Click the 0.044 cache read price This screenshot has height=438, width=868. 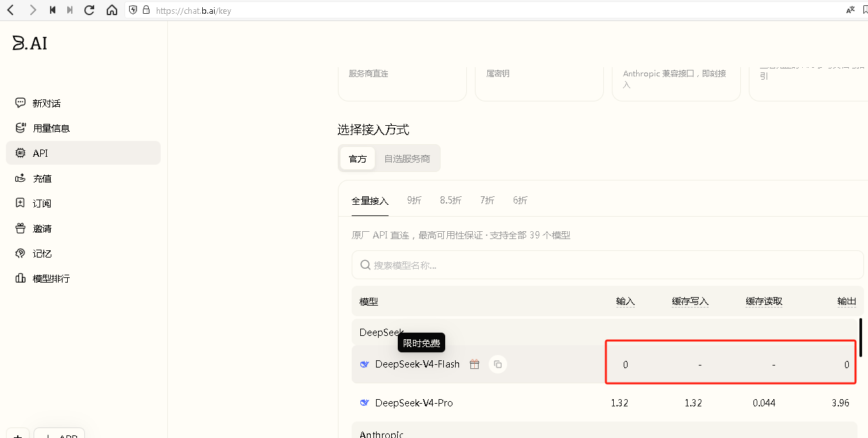tap(764, 402)
